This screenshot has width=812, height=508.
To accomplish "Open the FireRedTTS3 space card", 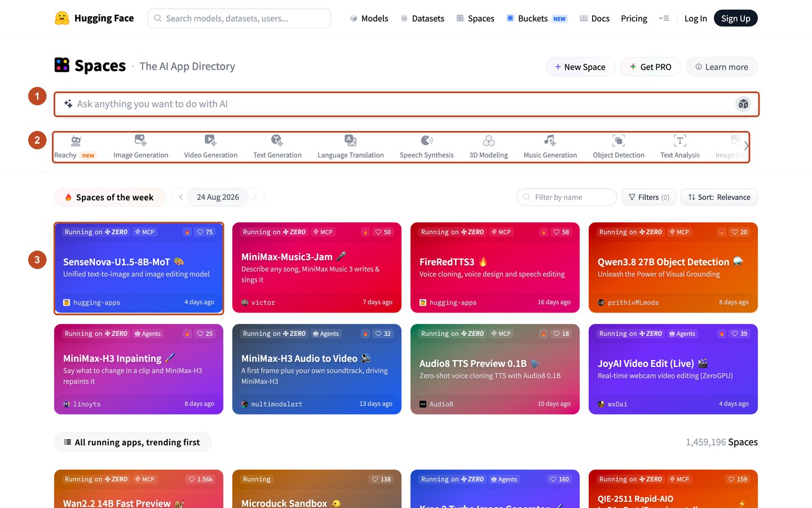I will tap(495, 268).
